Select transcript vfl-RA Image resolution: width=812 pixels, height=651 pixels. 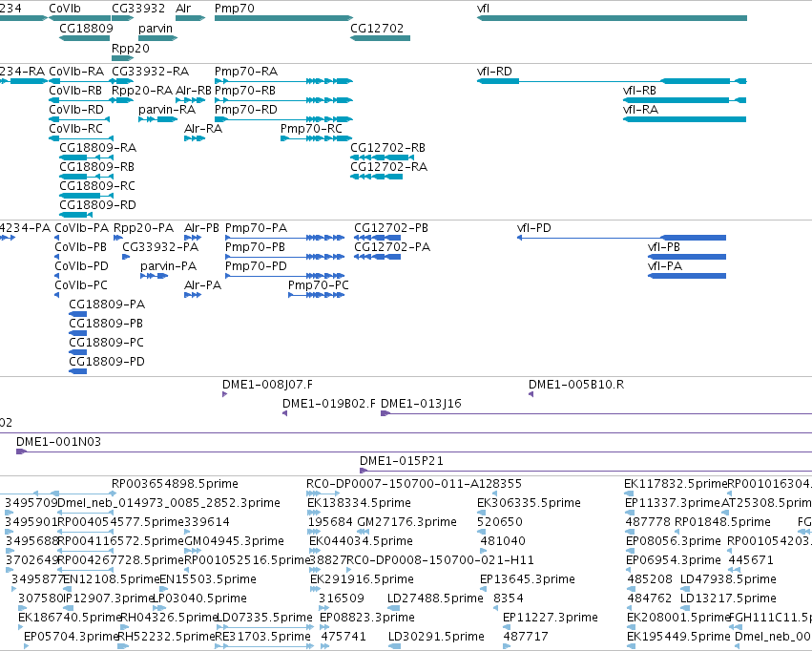[x=684, y=119]
